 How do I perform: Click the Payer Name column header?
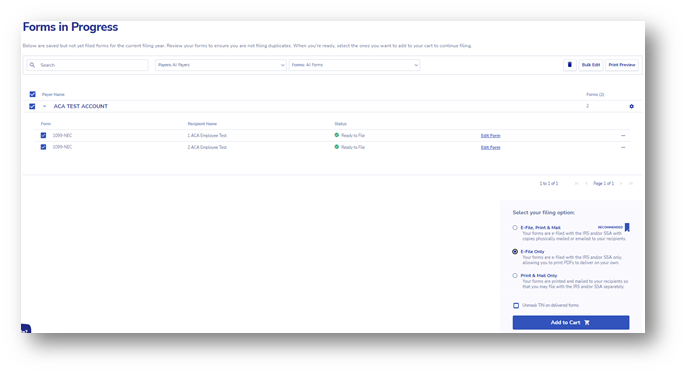pos(53,95)
